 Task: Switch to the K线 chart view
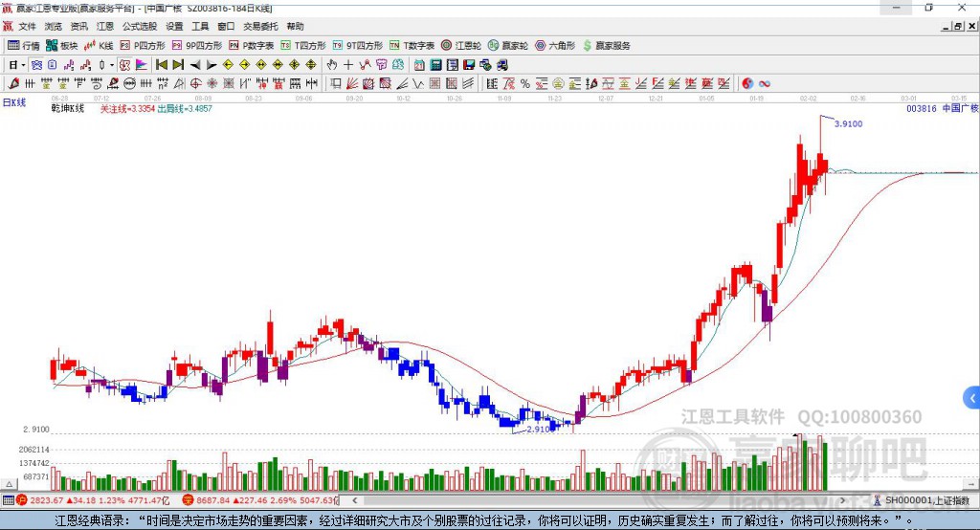[x=99, y=46]
